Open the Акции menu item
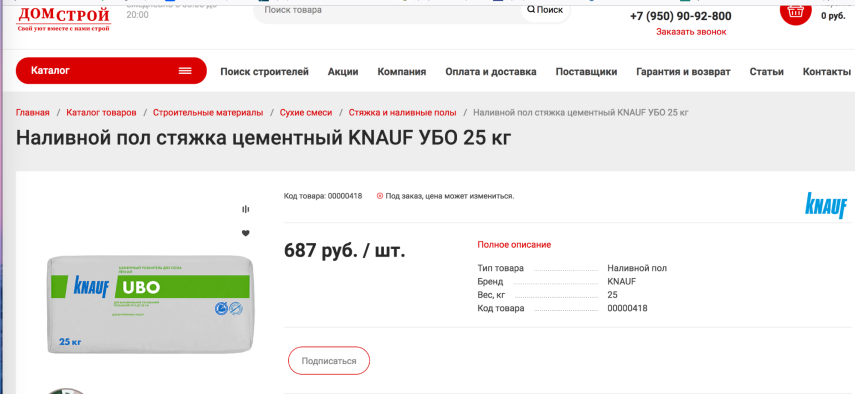 [x=343, y=71]
